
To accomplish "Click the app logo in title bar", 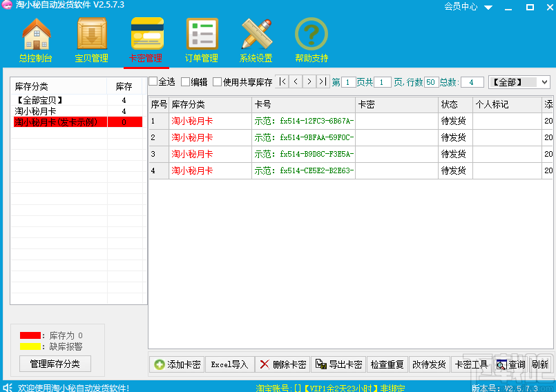I will (7, 5).
